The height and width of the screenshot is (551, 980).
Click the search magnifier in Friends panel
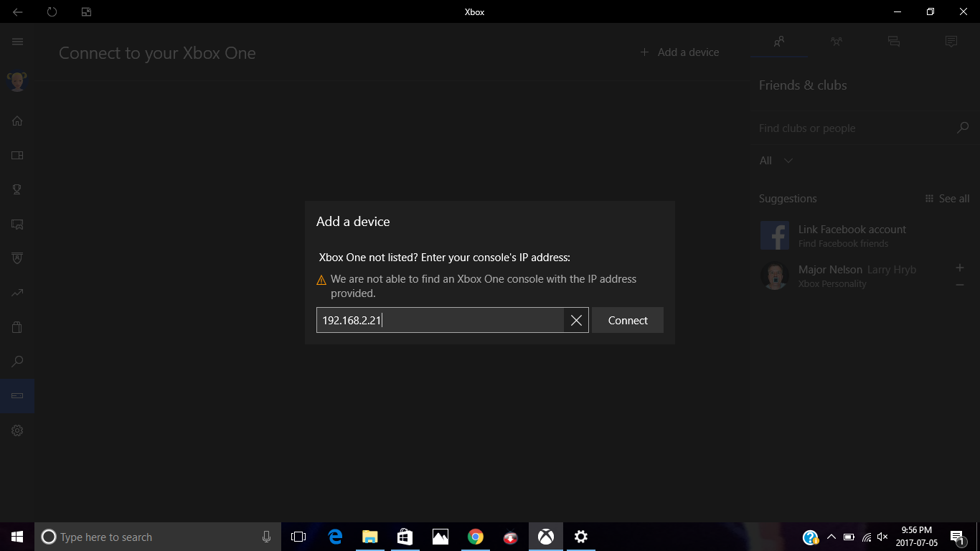[x=963, y=128]
